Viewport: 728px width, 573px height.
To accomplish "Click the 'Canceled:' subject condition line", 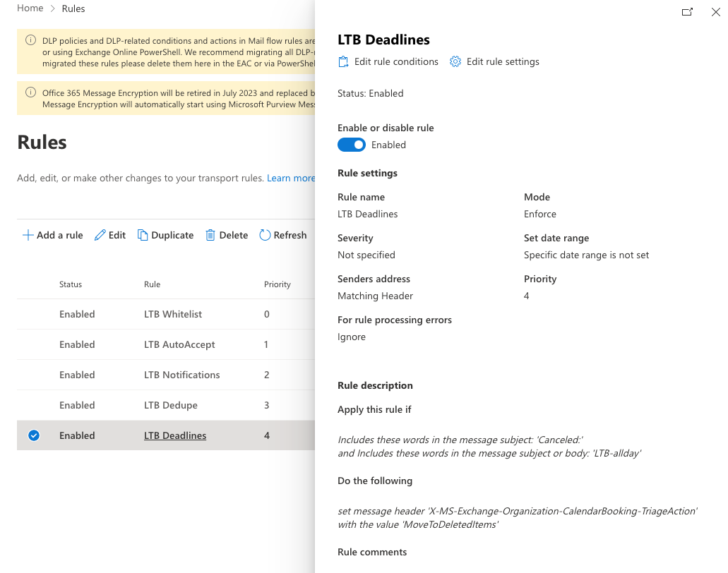I will tap(460, 440).
